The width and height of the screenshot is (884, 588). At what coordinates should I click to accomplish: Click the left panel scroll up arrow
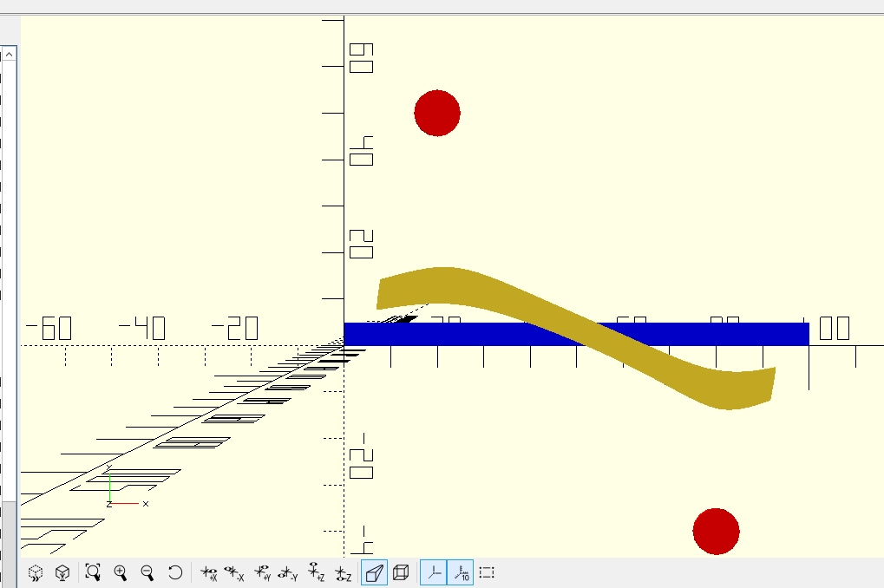(9, 54)
